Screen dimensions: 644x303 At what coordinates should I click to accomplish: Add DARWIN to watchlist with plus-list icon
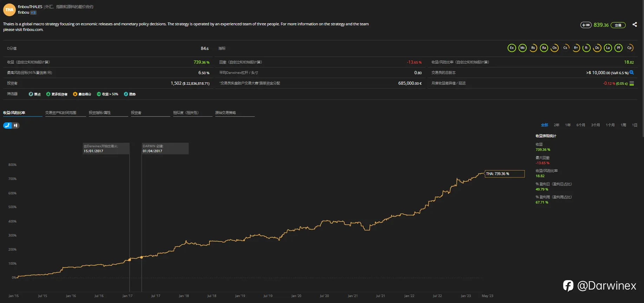tap(586, 25)
